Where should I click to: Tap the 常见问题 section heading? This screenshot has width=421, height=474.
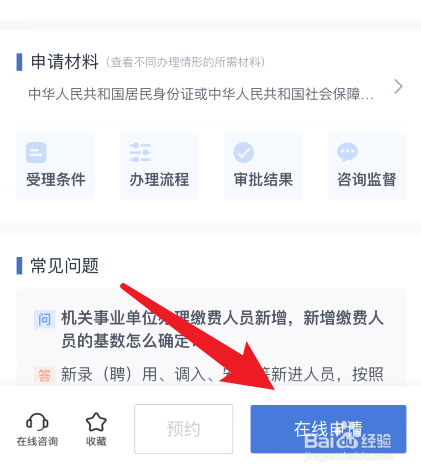tap(65, 266)
